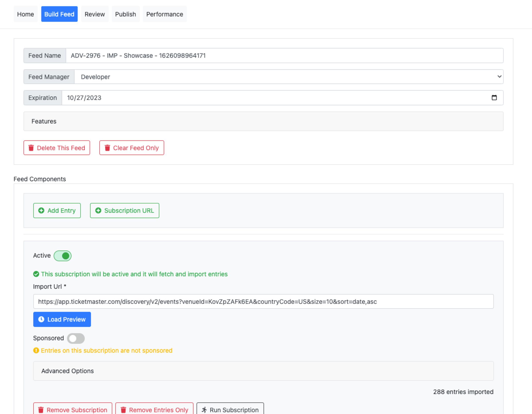532x414 pixels.
Task: Click into the Import Url field
Action: [263, 302]
